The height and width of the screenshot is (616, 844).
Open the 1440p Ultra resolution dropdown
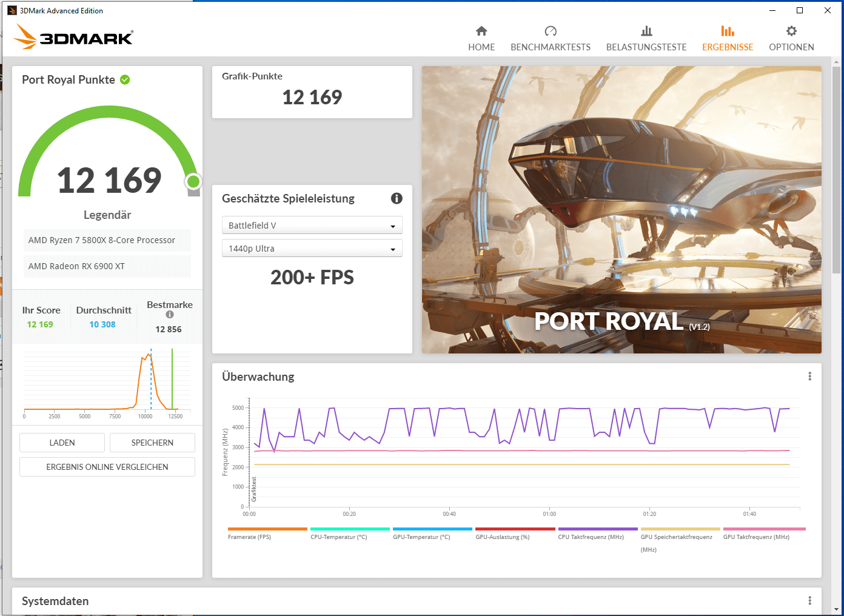312,249
